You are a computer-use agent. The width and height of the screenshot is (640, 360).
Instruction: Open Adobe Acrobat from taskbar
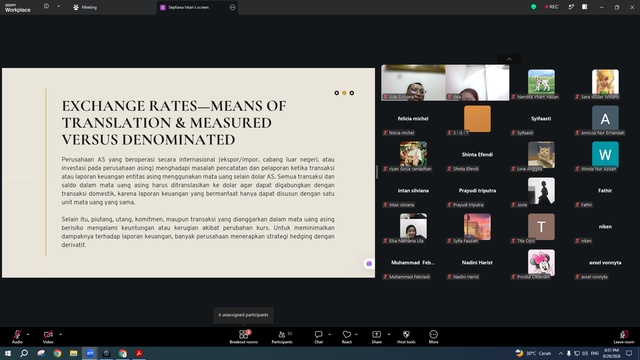pos(139,353)
